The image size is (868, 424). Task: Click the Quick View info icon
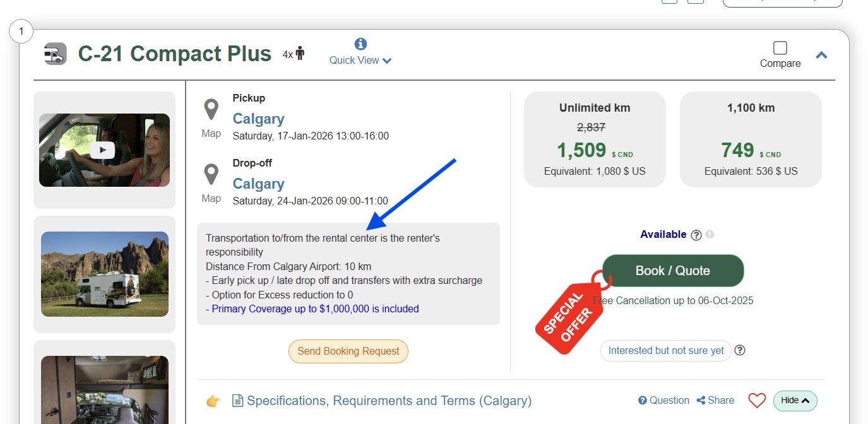click(360, 44)
